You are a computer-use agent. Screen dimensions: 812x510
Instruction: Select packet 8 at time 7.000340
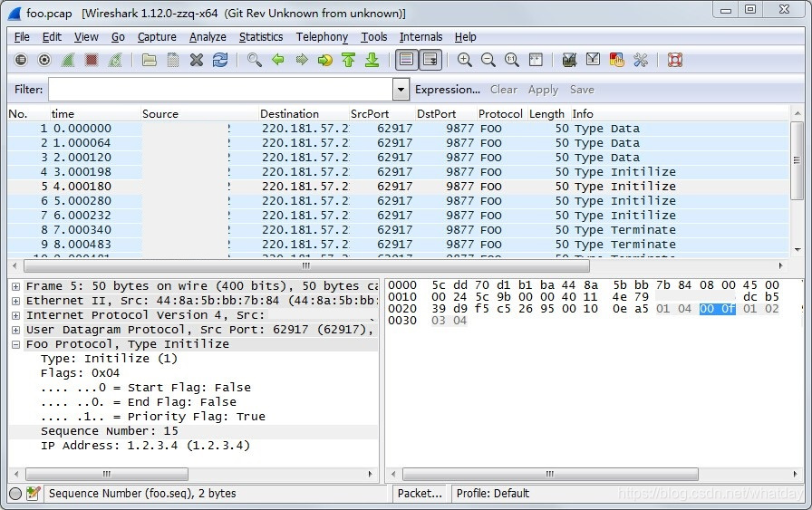click(x=398, y=230)
